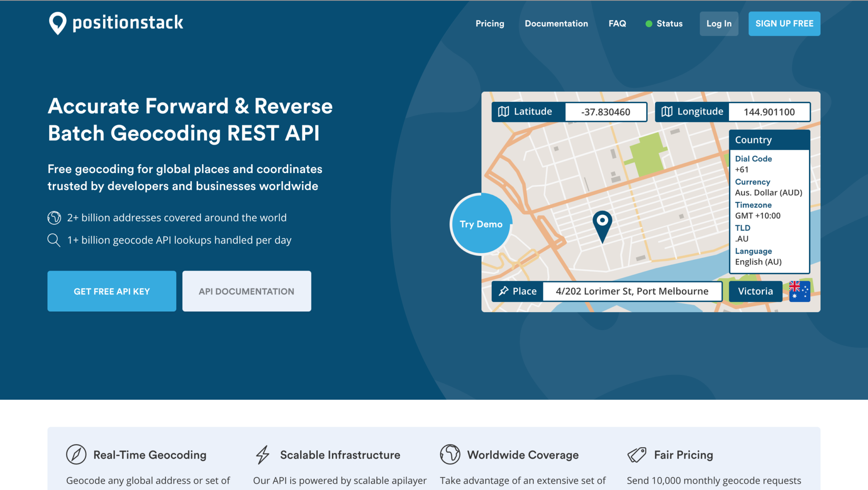Click the FAQ navigation link

pyautogui.click(x=618, y=23)
